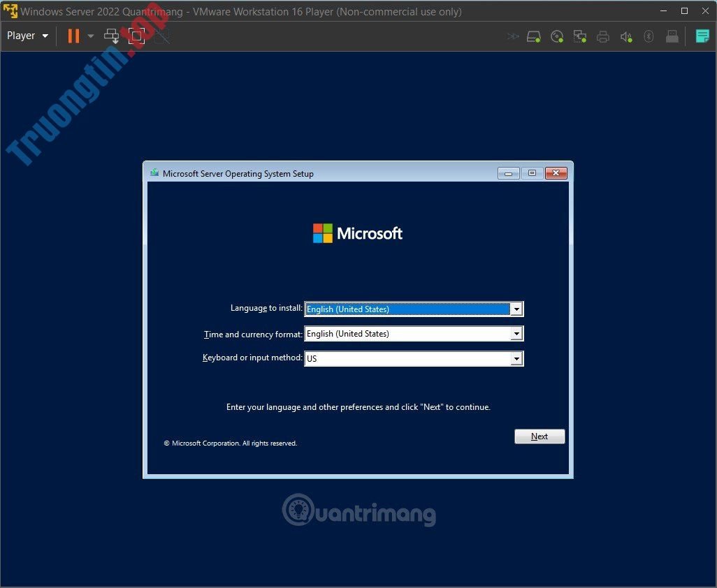Expand the pause button dropdown arrow
Screen dimensions: 717x588
coord(90,36)
